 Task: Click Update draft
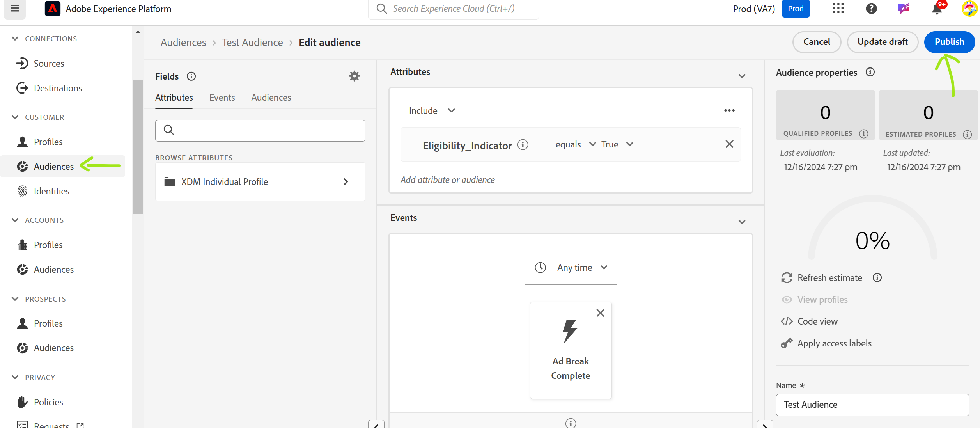click(883, 42)
